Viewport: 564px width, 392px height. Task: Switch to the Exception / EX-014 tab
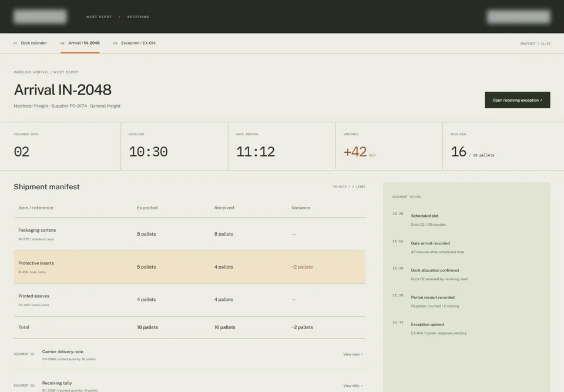pyautogui.click(x=135, y=43)
